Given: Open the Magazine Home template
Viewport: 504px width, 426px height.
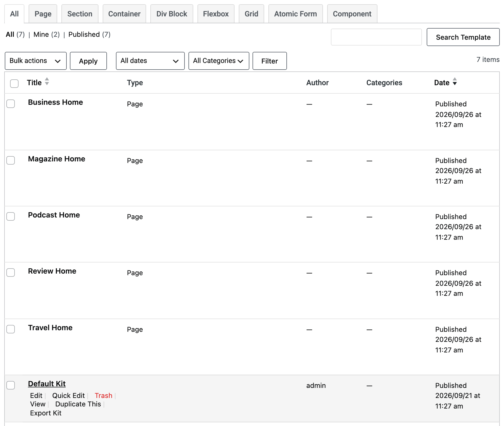Looking at the screenshot, I should (x=57, y=159).
